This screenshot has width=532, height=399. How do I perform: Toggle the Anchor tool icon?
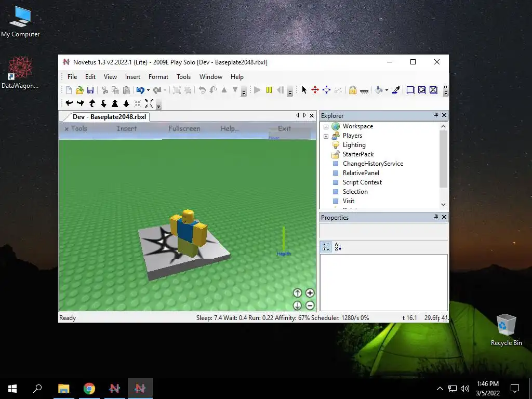pos(364,91)
